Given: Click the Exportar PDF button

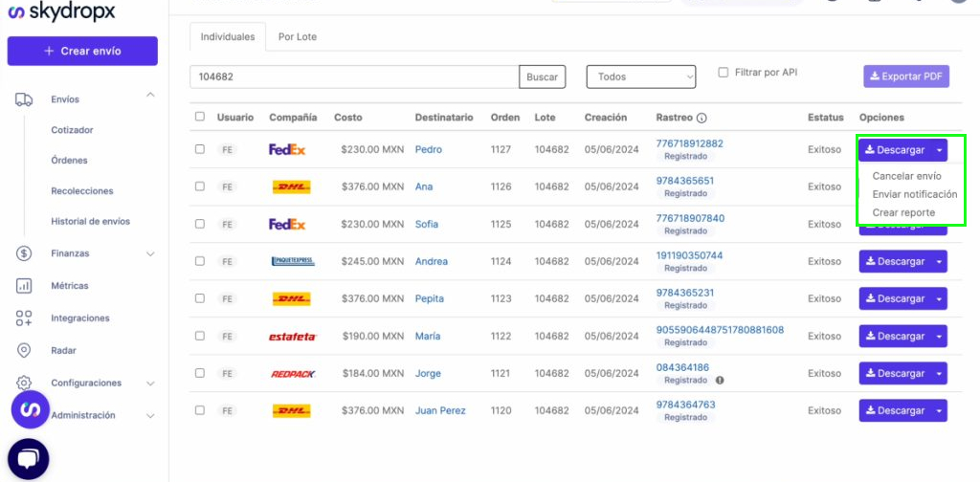Looking at the screenshot, I should click(905, 77).
